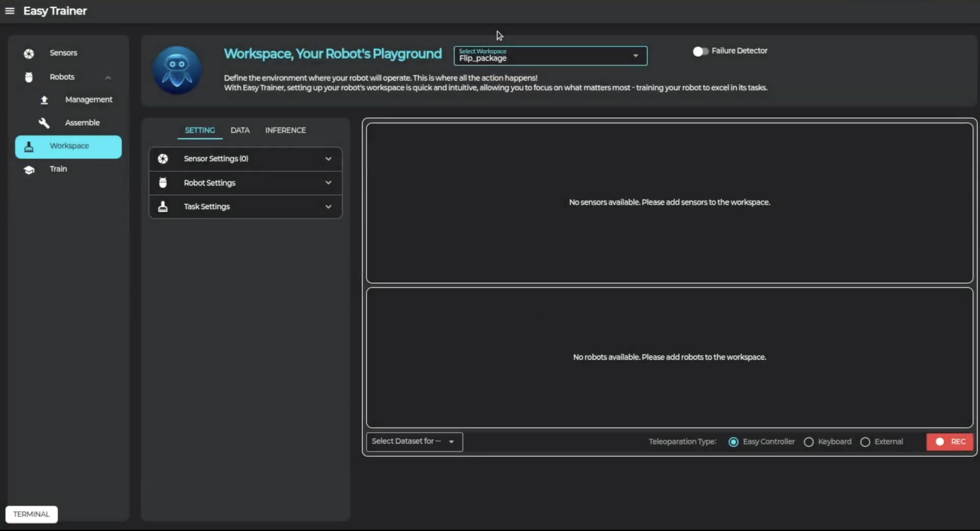
Task: Click the Train graduation cap icon
Action: (x=29, y=170)
